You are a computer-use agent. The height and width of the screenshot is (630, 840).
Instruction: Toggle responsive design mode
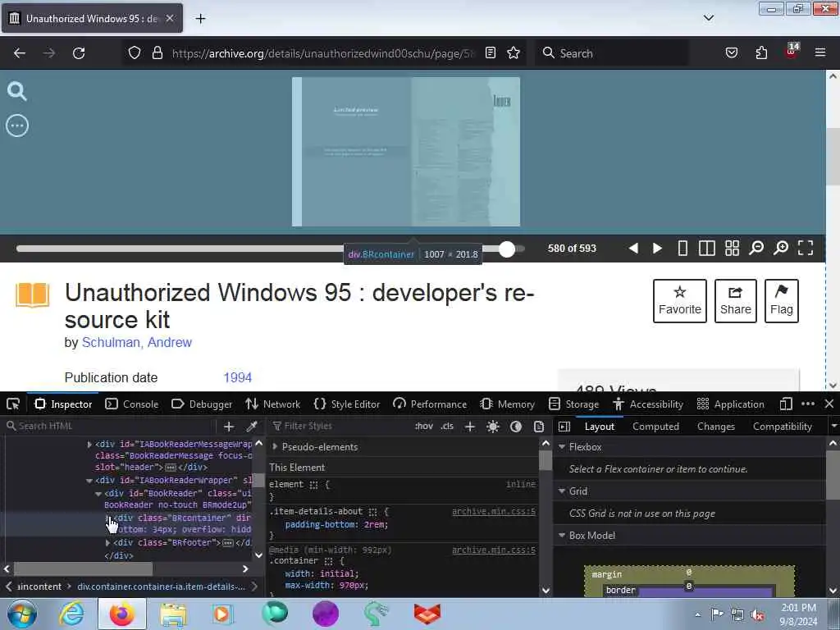tap(786, 404)
